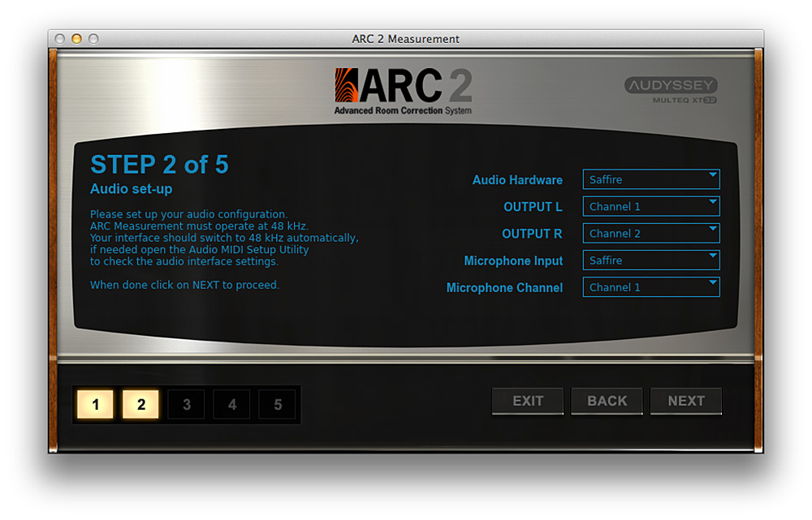Screen dimensions: 812x520
Task: Click the gray zoom window button
Action: [93, 39]
